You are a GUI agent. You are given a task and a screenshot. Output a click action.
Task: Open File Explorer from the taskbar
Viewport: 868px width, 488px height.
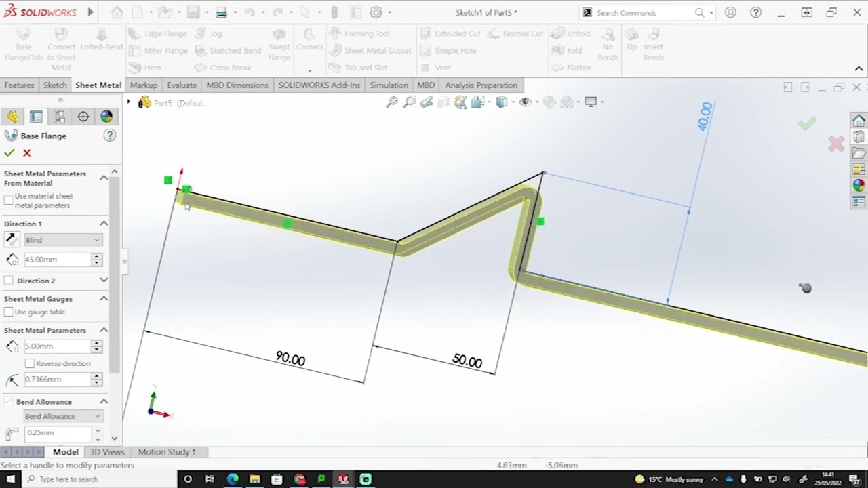[x=255, y=479]
